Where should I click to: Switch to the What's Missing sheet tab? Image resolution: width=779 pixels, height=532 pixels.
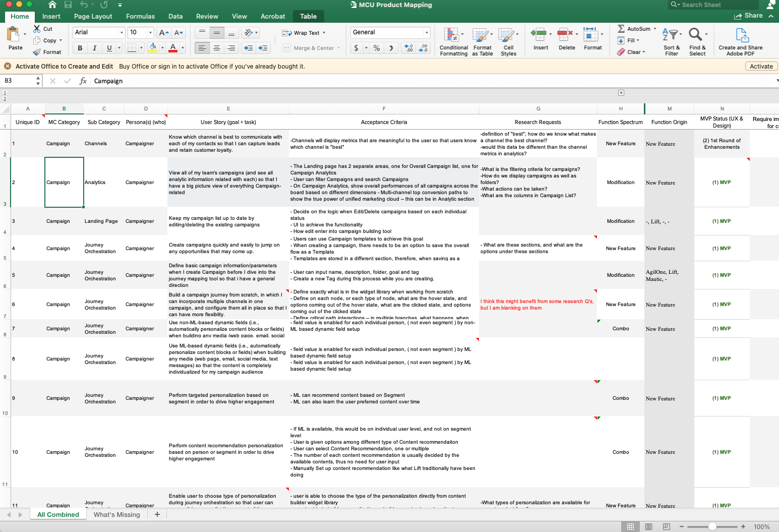tap(116, 514)
